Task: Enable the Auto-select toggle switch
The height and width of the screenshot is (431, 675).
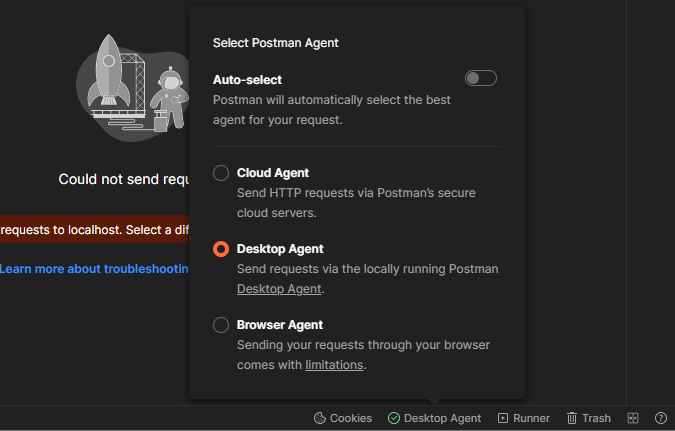Action: tap(480, 78)
